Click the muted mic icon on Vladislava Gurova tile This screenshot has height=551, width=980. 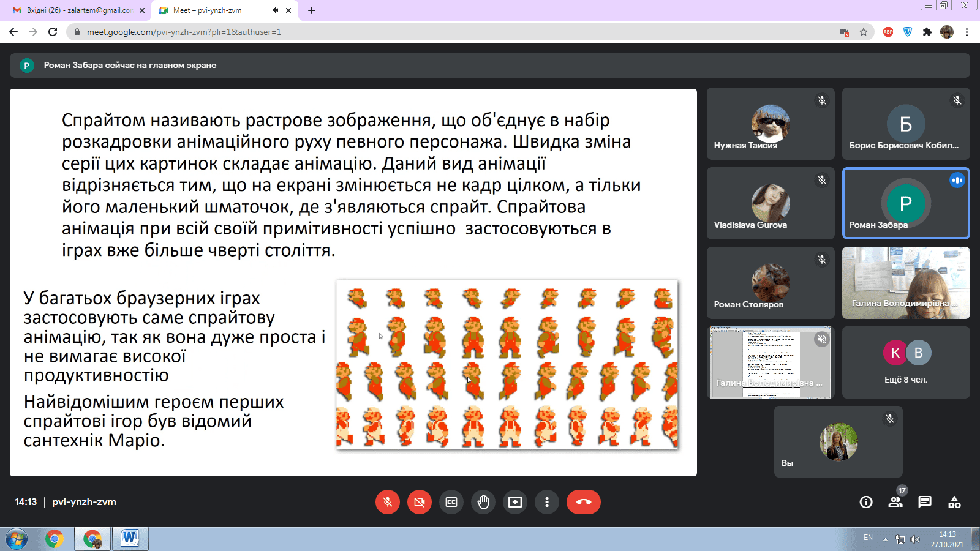(x=822, y=180)
